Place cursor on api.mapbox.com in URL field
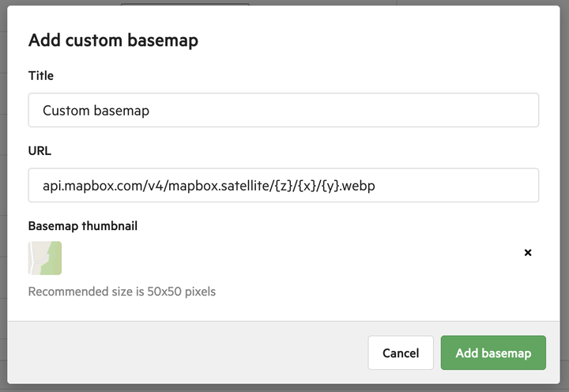 (93, 186)
